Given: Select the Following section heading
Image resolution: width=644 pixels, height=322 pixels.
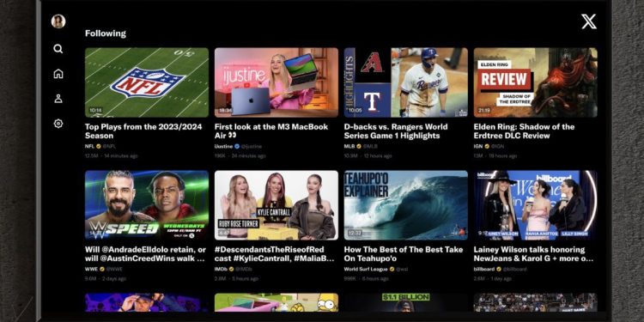Looking at the screenshot, I should 106,33.
